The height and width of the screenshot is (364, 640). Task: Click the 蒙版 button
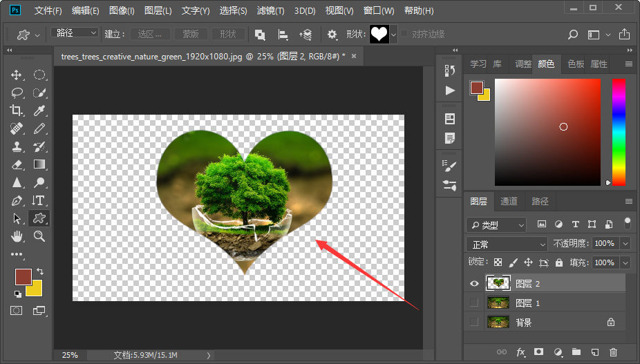click(190, 34)
